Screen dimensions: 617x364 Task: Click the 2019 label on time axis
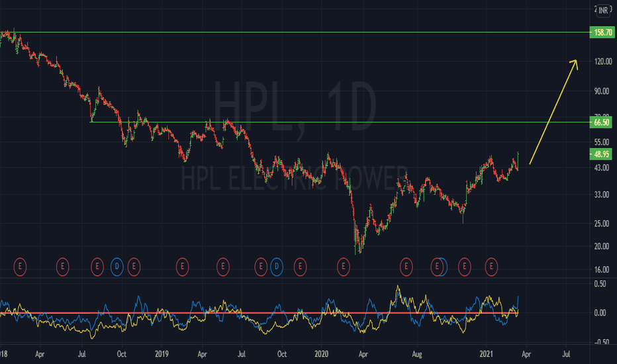click(x=162, y=354)
